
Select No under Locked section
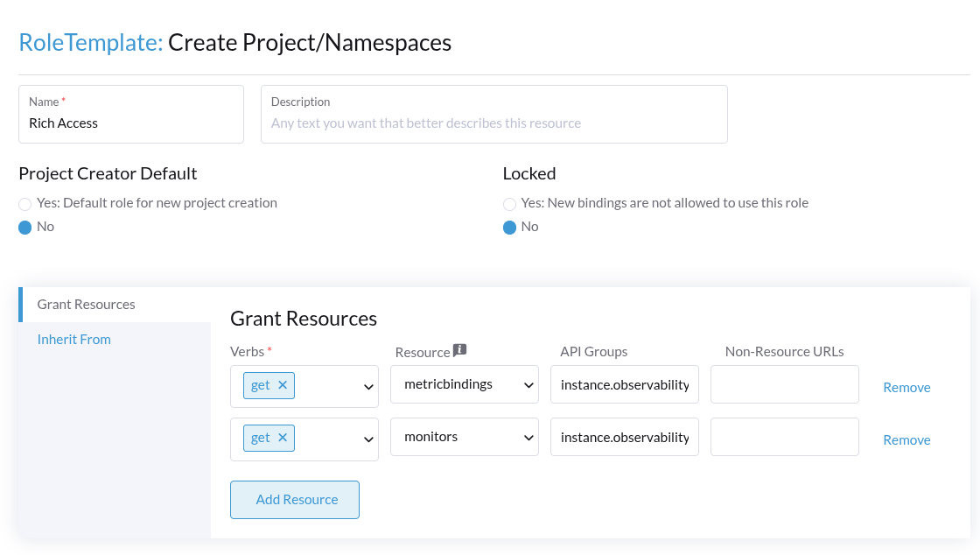[x=510, y=227]
